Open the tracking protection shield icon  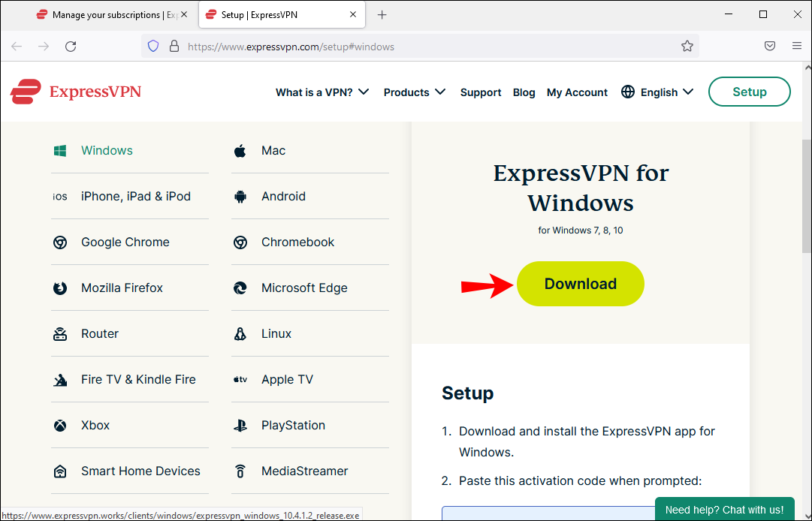click(153, 47)
